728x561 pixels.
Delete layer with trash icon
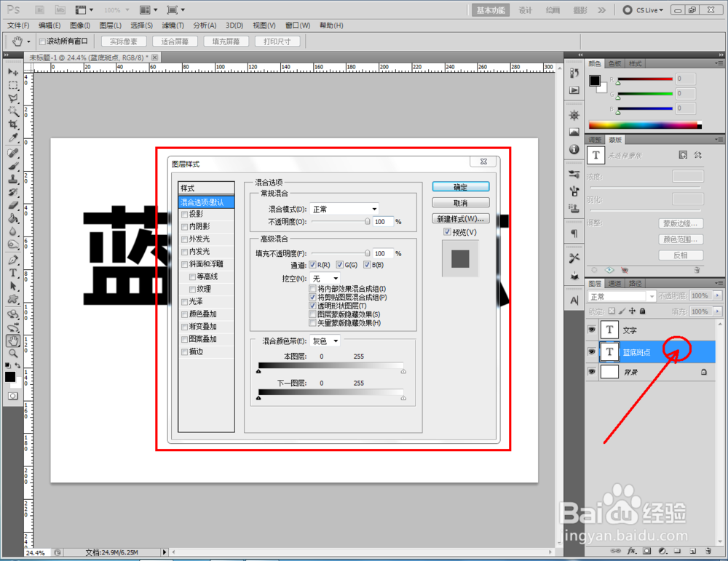tap(708, 551)
